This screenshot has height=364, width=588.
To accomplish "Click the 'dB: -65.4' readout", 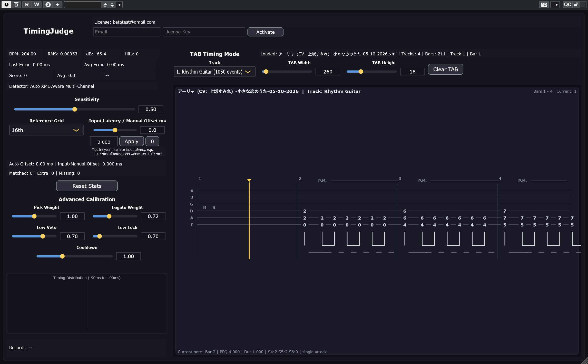I will point(96,54).
